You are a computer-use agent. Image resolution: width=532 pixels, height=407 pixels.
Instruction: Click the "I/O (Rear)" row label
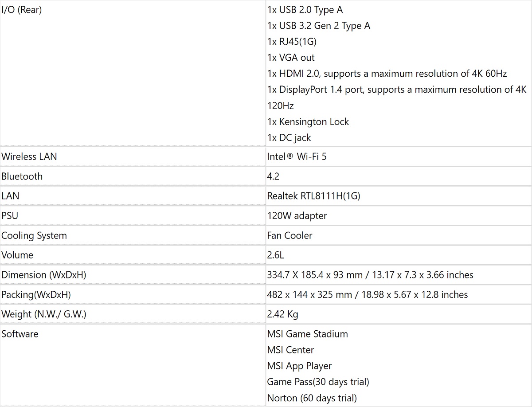pyautogui.click(x=21, y=10)
